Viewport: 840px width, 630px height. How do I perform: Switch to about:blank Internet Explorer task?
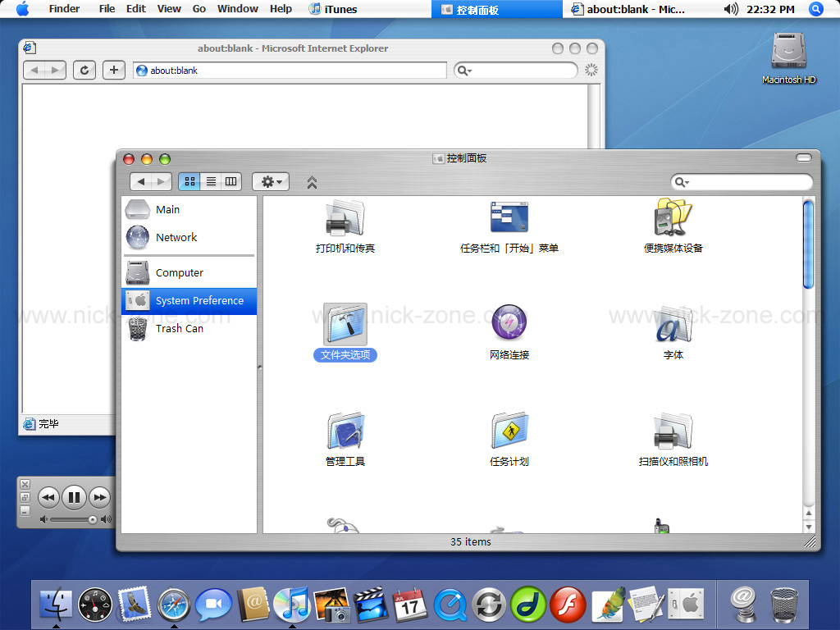point(628,9)
